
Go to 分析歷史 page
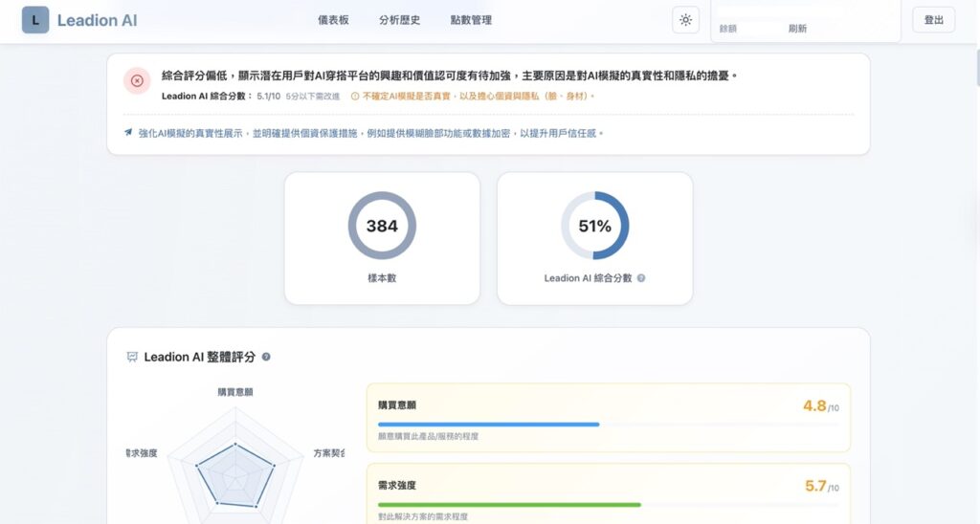point(399,20)
